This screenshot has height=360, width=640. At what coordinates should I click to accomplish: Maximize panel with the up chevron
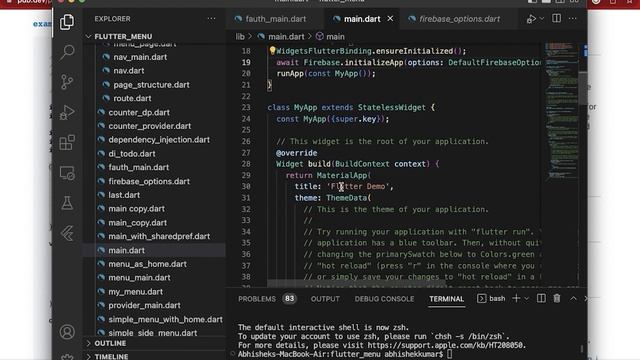pyautogui.click(x=573, y=298)
